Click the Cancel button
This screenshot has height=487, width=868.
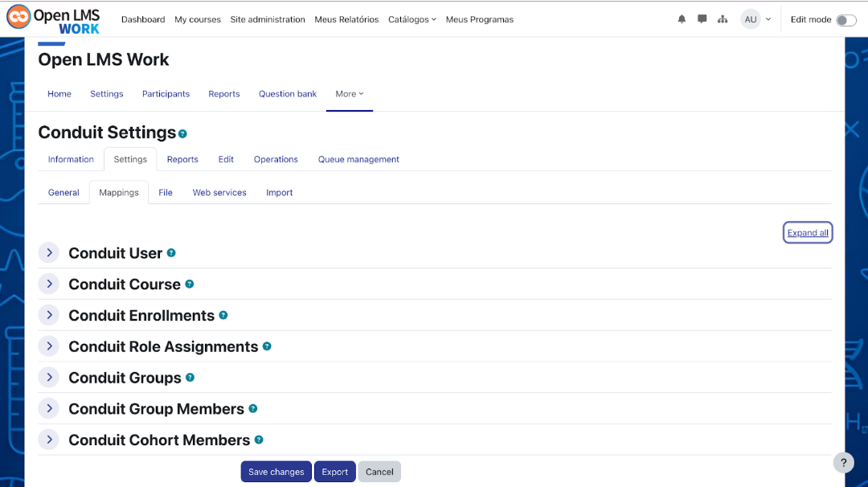pos(379,472)
